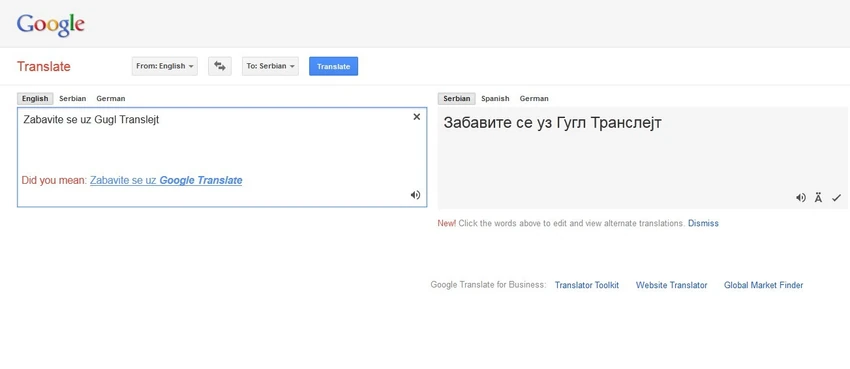Select Serbian as the source language tab
The height and width of the screenshot is (369, 850).
pos(73,99)
